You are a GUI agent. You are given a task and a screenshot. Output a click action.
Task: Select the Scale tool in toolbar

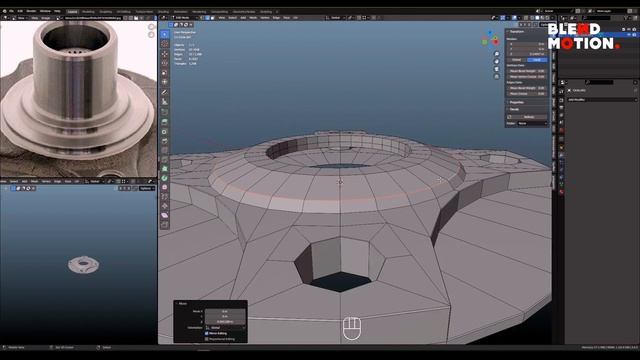click(x=165, y=73)
